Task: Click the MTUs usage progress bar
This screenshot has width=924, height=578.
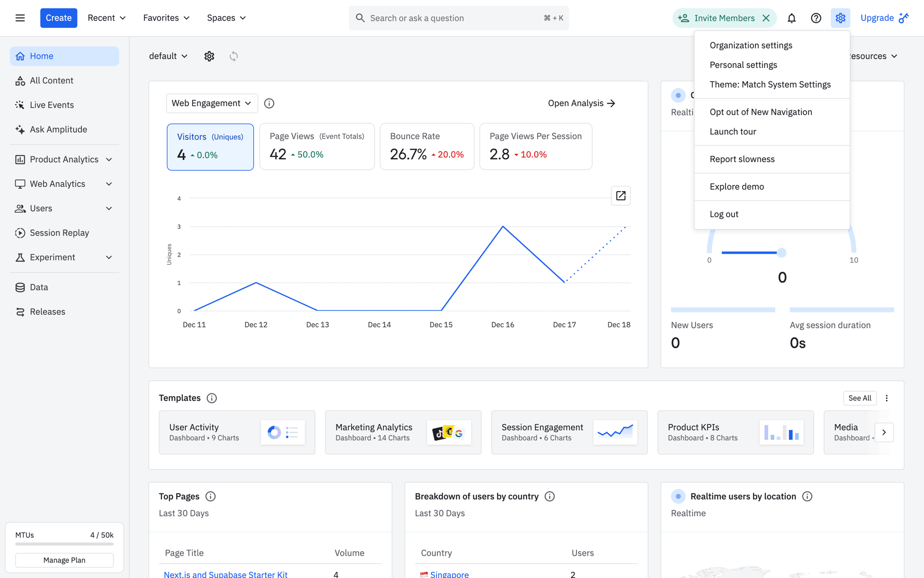Action: (64, 544)
